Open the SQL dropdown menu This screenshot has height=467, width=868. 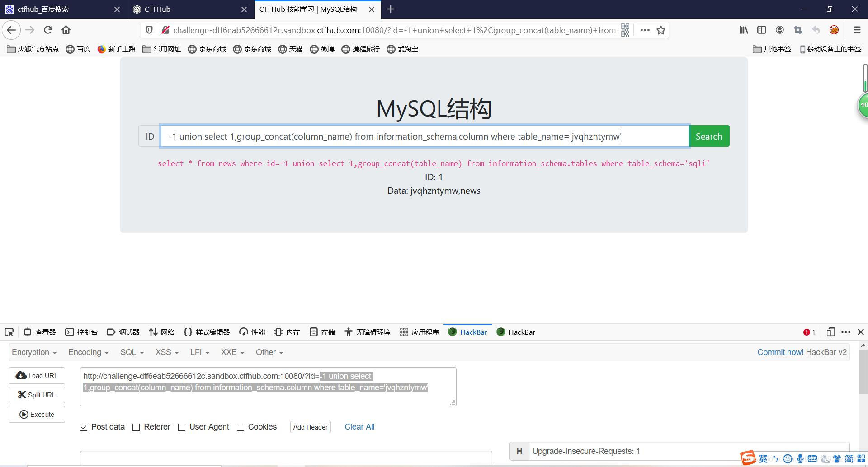pyautogui.click(x=132, y=352)
